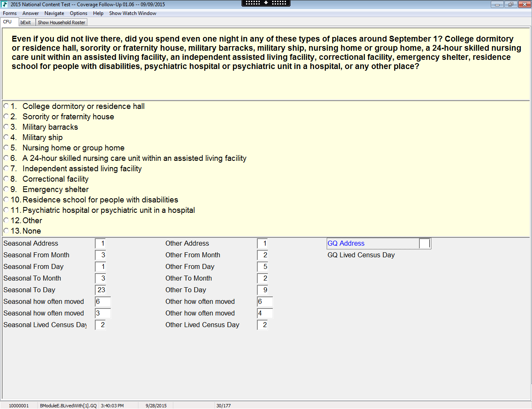Click Other how often moved field showing 4

point(265,313)
